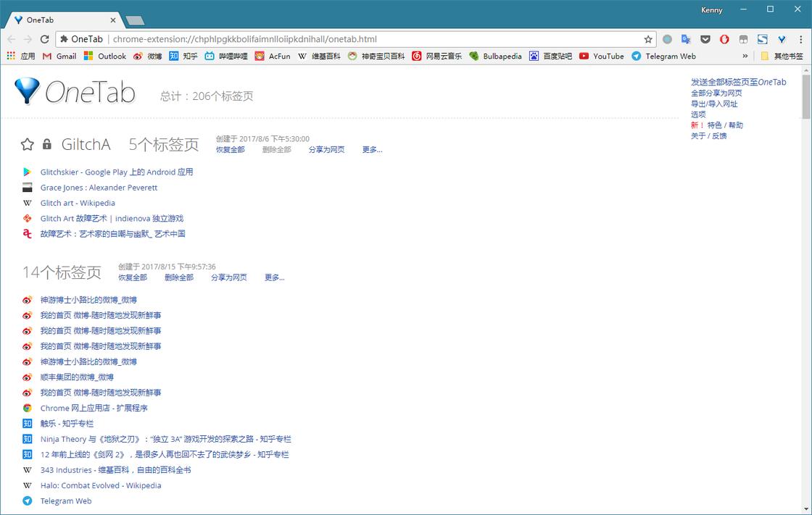Open the 微博 bookmark
The height and width of the screenshot is (515, 812).
(148, 56)
